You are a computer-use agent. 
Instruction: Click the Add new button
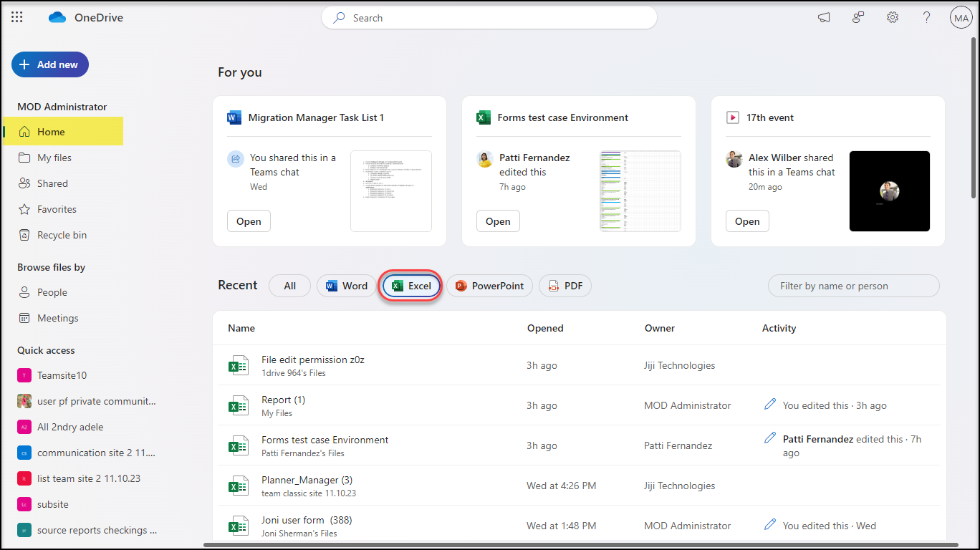49,64
